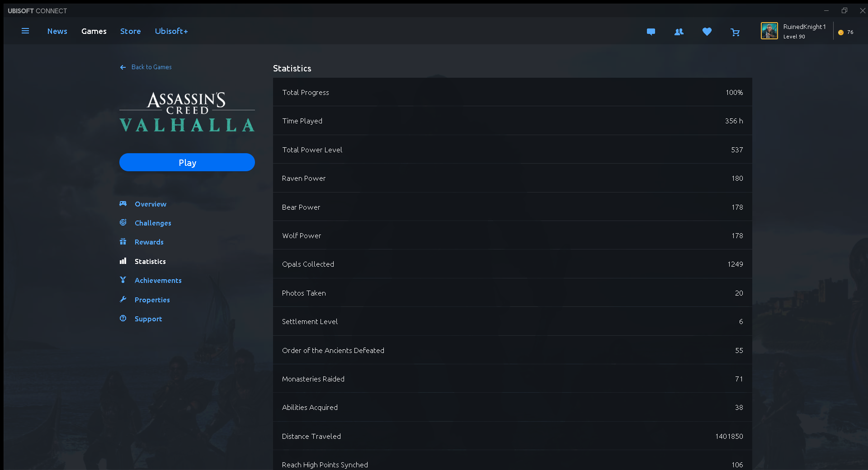Open the friends list icon
The width and height of the screenshot is (868, 470).
679,32
